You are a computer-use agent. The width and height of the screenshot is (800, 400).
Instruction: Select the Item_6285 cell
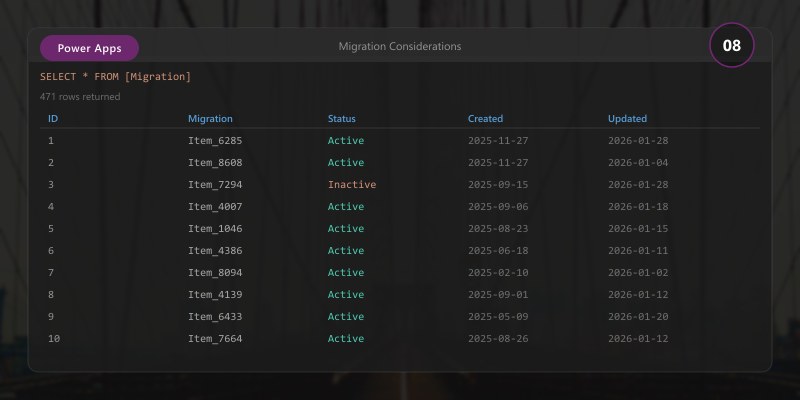pyautogui.click(x=215, y=140)
